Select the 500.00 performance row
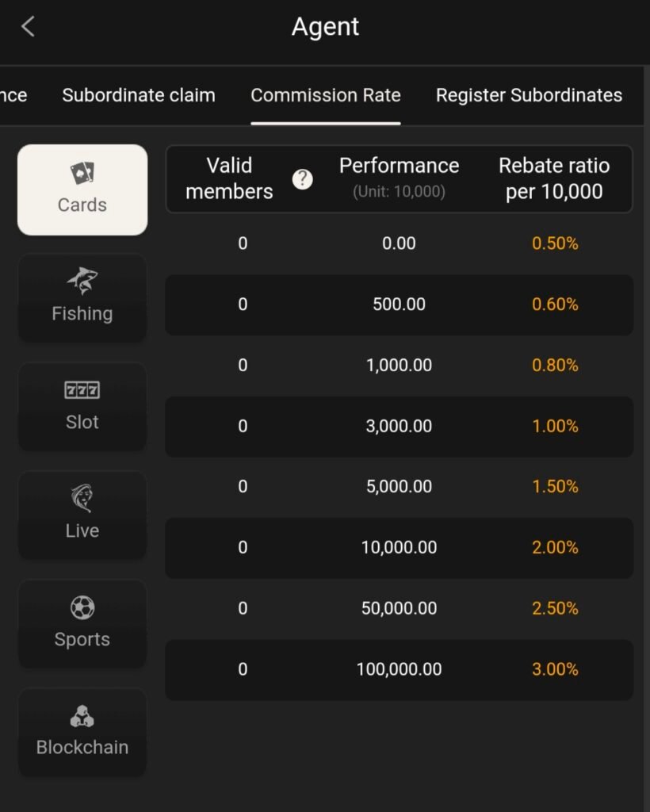650x812 pixels. point(399,305)
